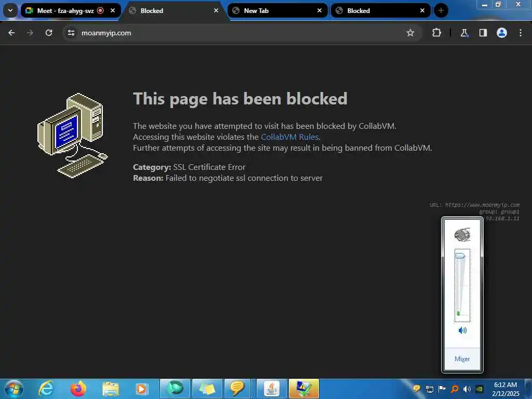Click the 'Failed to negotiate ssl connection' reason text
Viewport: 532px width, 399px height.
244,178
